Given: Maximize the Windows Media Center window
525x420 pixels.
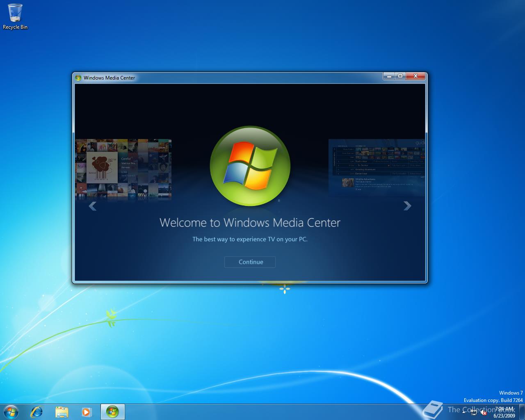Looking at the screenshot, I should 400,76.
